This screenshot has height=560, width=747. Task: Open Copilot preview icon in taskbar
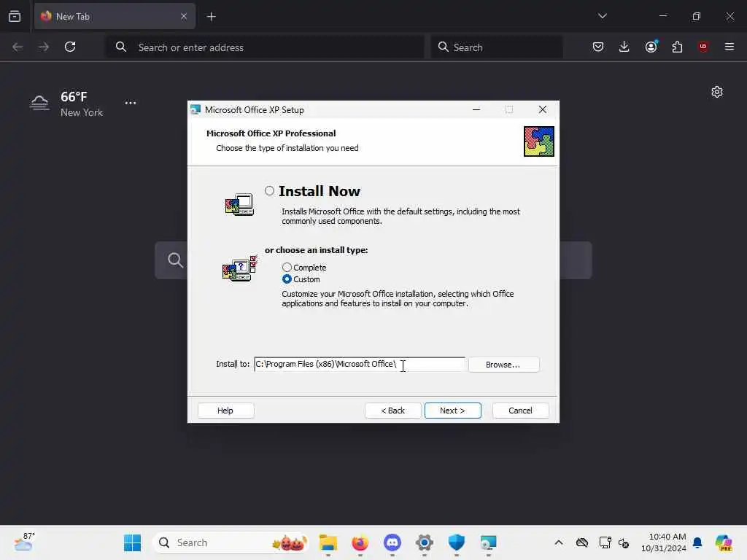click(x=724, y=542)
